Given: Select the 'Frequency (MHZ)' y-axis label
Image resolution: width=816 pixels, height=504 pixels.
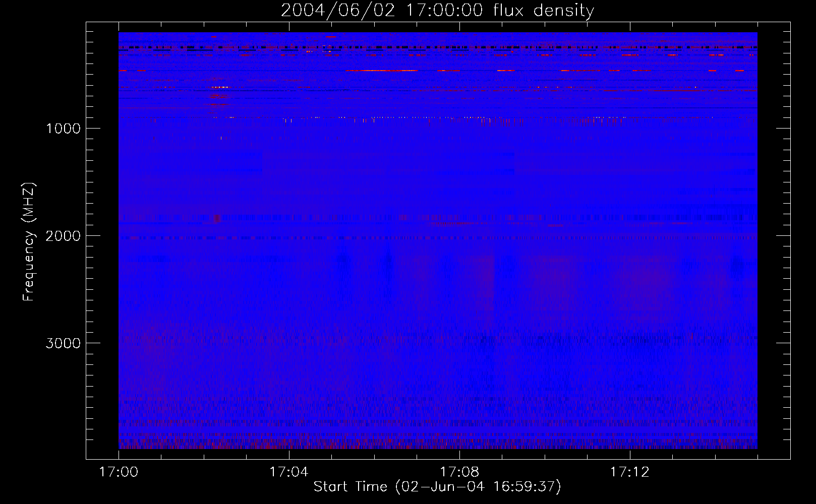Looking at the screenshot, I should pyautogui.click(x=28, y=242).
